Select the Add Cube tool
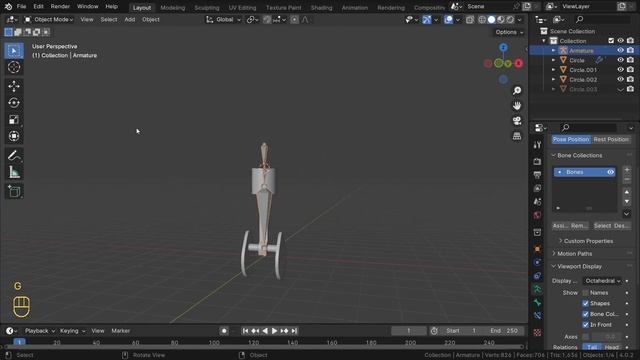This screenshot has width=640, height=360. 14,191
